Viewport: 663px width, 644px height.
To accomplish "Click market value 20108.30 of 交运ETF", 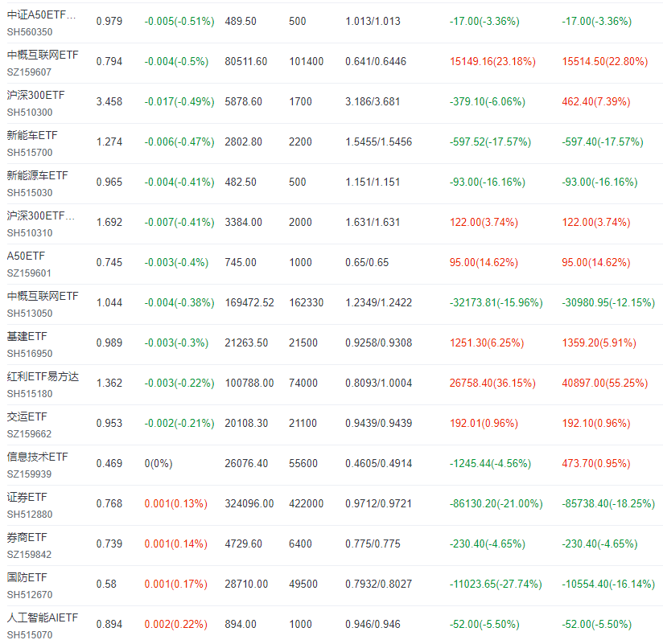I will click(246, 423).
